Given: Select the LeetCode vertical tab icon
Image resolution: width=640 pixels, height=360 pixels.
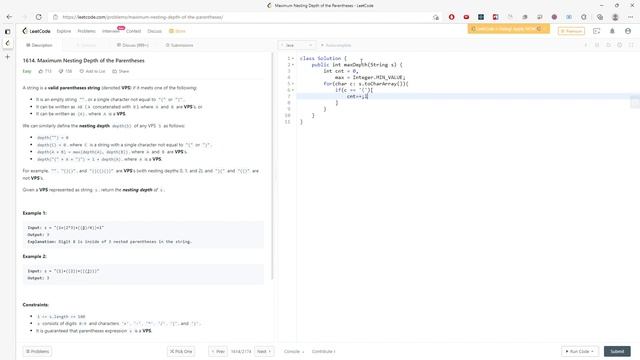Looking at the screenshot, I should pos(7,43).
